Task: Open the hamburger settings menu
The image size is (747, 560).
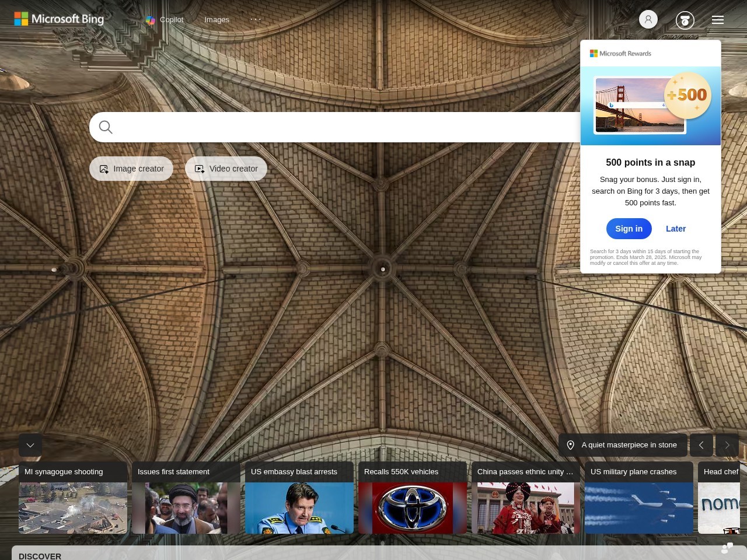Action: [718, 20]
